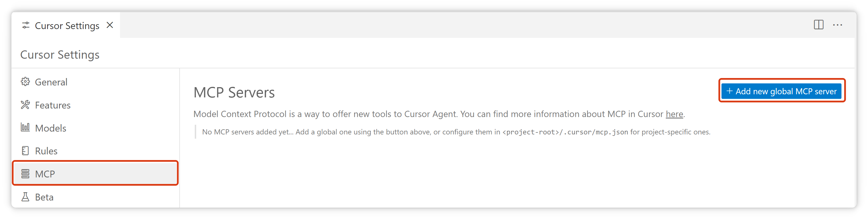Open the Rules settings section

[x=46, y=151]
